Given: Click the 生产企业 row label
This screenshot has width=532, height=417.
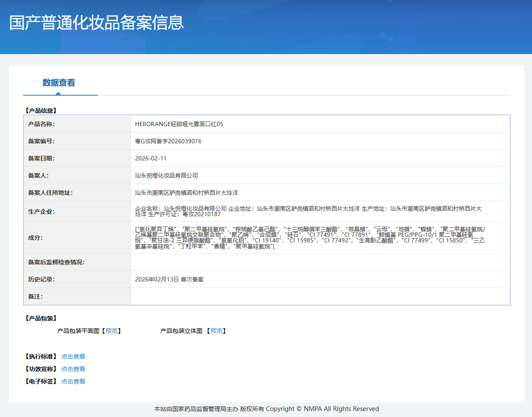Looking at the screenshot, I should coord(41,212).
